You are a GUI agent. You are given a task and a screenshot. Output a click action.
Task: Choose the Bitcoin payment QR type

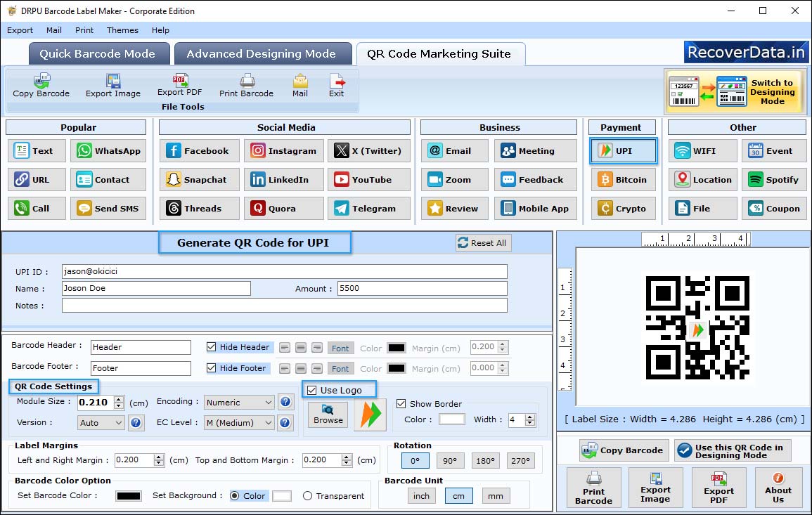click(624, 180)
